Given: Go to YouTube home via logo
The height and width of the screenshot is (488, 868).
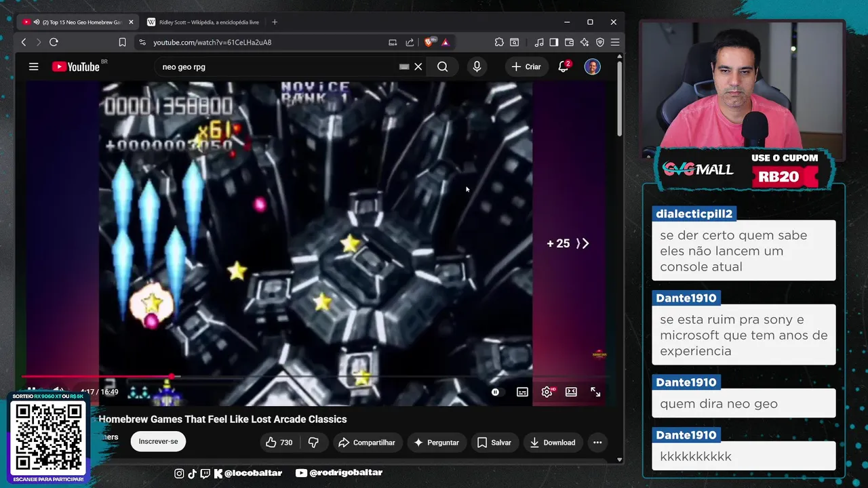Looking at the screenshot, I should [x=76, y=66].
